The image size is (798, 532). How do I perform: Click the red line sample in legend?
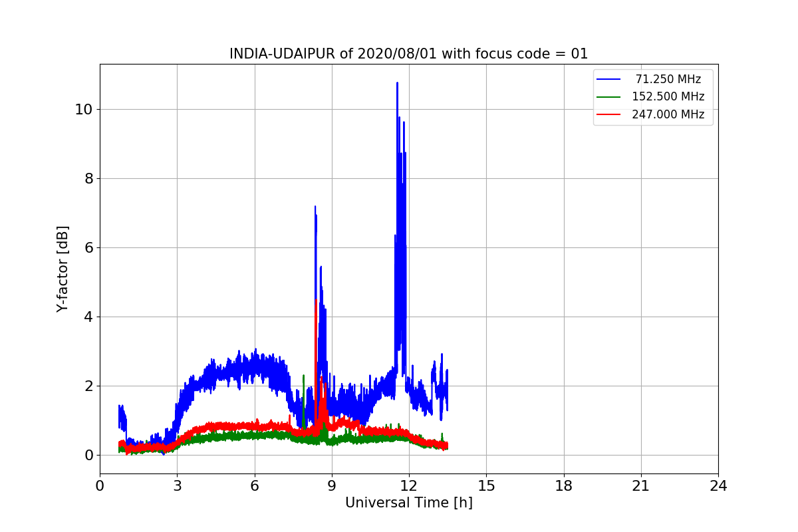click(x=608, y=114)
